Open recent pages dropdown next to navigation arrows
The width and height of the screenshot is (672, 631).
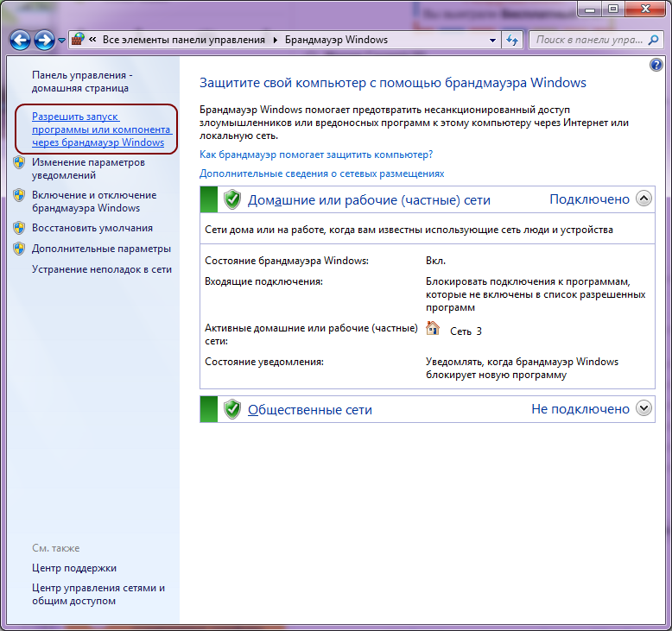[61, 41]
